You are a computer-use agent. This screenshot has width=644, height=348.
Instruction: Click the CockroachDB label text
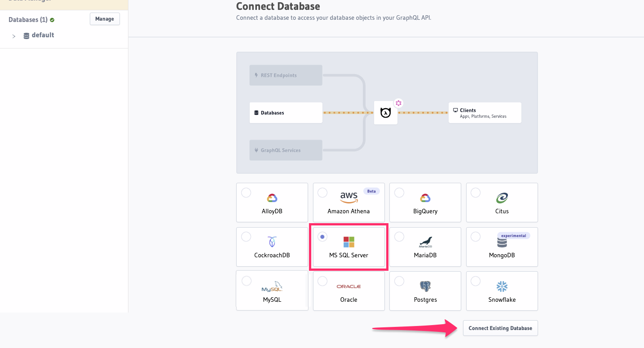(272, 255)
